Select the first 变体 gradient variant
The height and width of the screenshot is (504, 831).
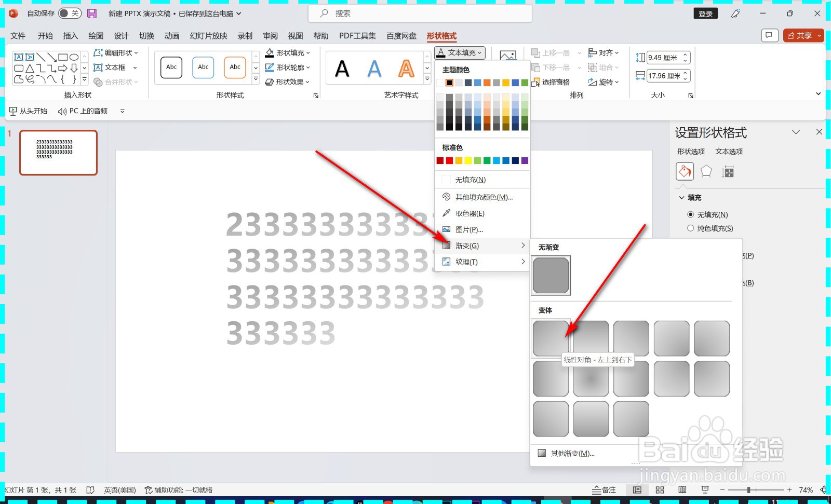(x=551, y=338)
